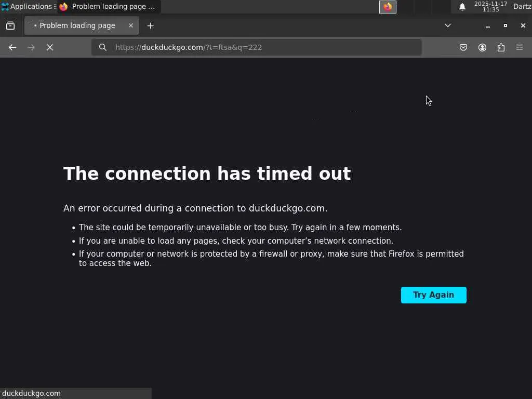Screen dimensions: 532x399
Task: Click the date and time clock
Action: point(490,6)
